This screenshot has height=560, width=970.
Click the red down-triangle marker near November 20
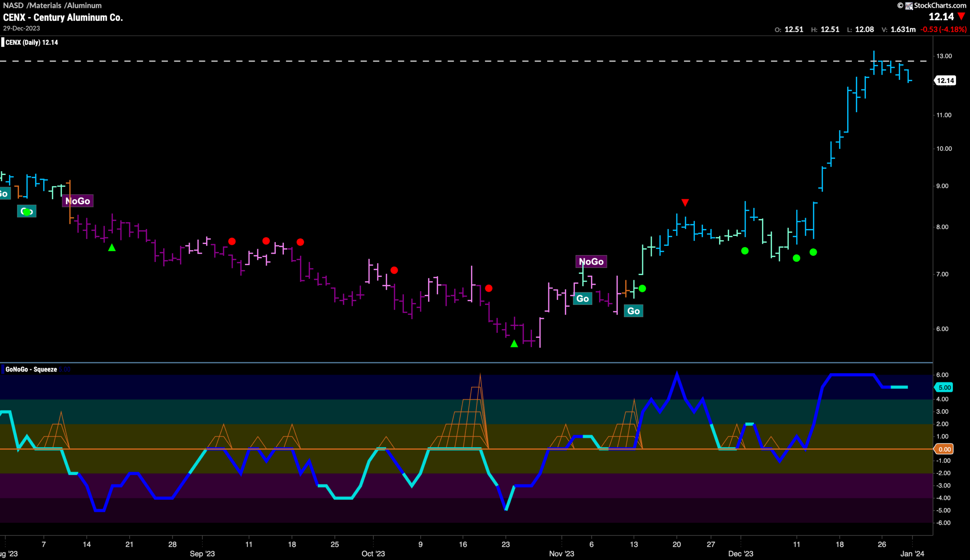pos(685,202)
